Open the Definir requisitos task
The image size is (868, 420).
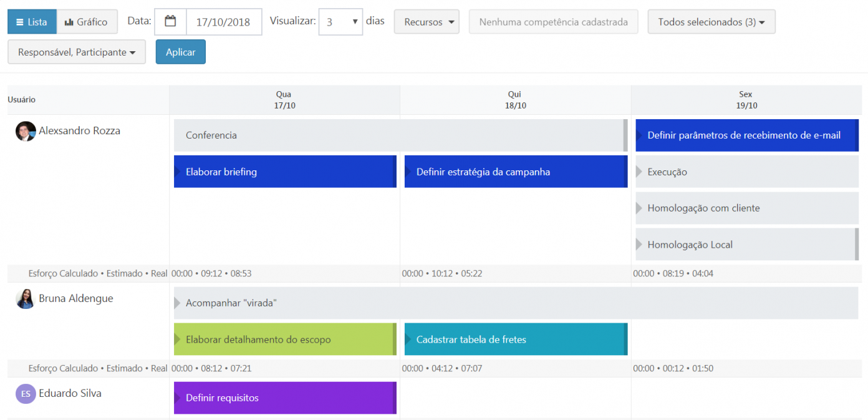point(284,397)
